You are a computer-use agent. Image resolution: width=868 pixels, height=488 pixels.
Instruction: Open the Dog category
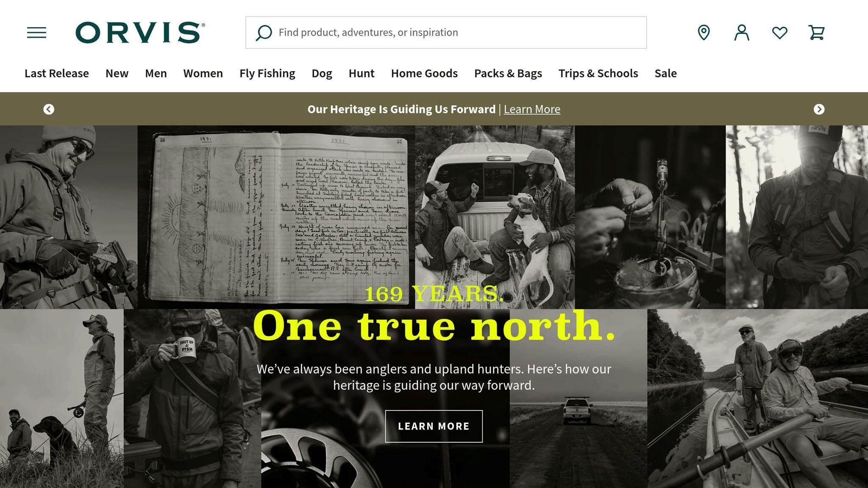click(322, 73)
